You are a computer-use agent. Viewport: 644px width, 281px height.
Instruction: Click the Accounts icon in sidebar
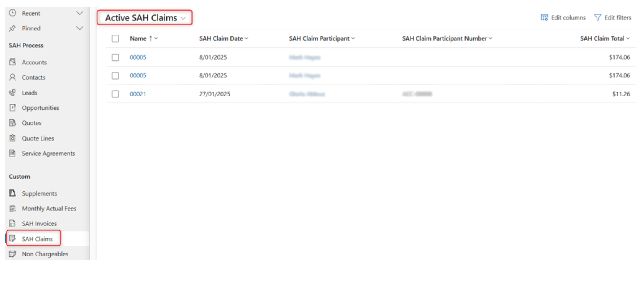12,62
